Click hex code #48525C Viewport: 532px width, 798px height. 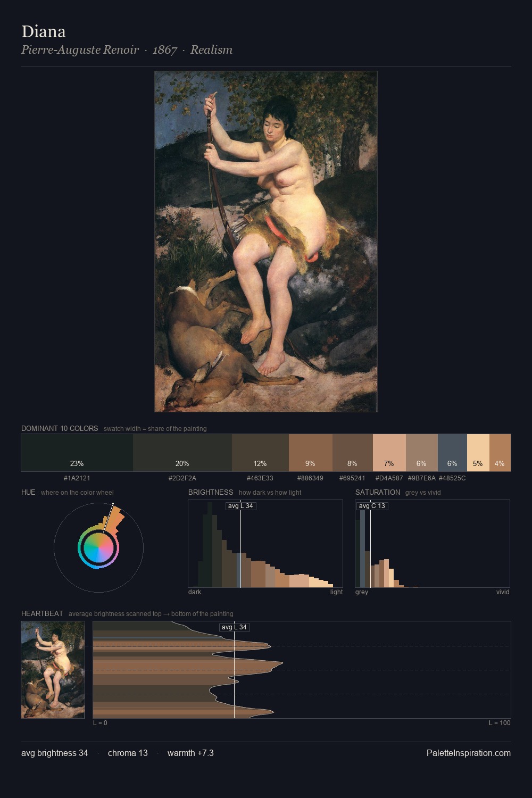(x=452, y=478)
